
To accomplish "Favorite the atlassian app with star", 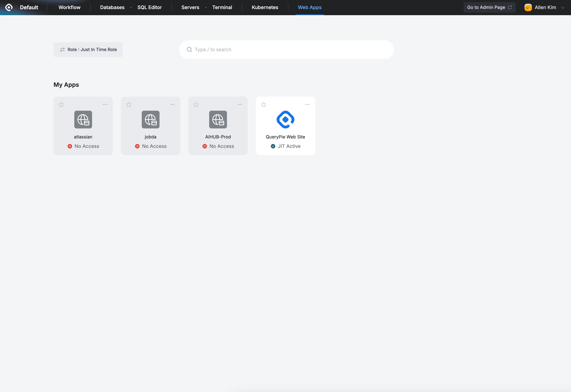I will (61, 105).
